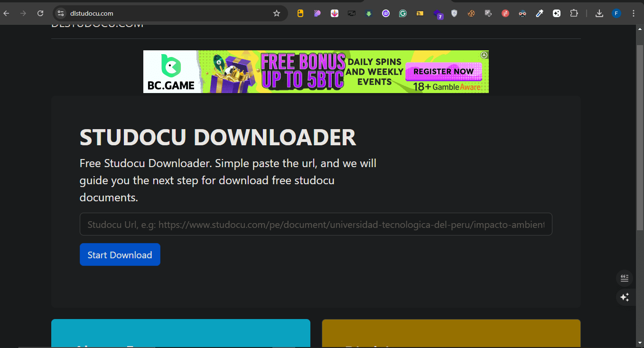This screenshot has height=348, width=644.
Task: Open the cookie editor extension
Action: [x=471, y=13]
